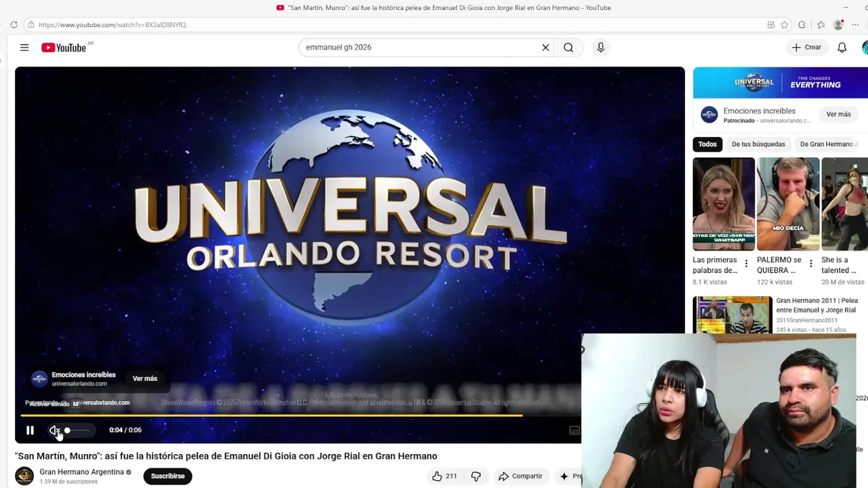The width and height of the screenshot is (868, 488).
Task: Add this page to favorites star
Action: (785, 25)
